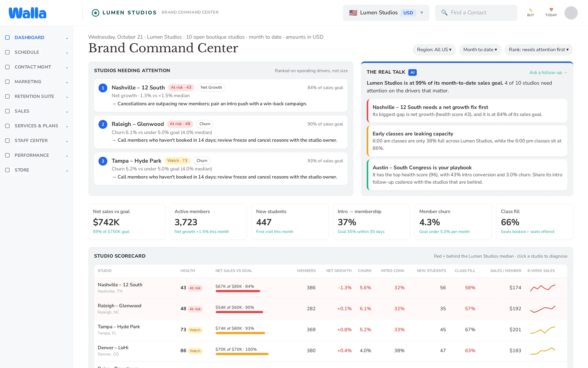The width and height of the screenshot is (588, 368).
Task: Open the Rank: needs attention first dropdown
Action: tap(539, 50)
